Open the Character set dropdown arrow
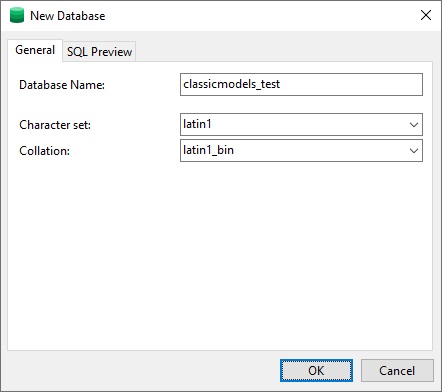Screen dimensions: 442x392 (x=414, y=125)
